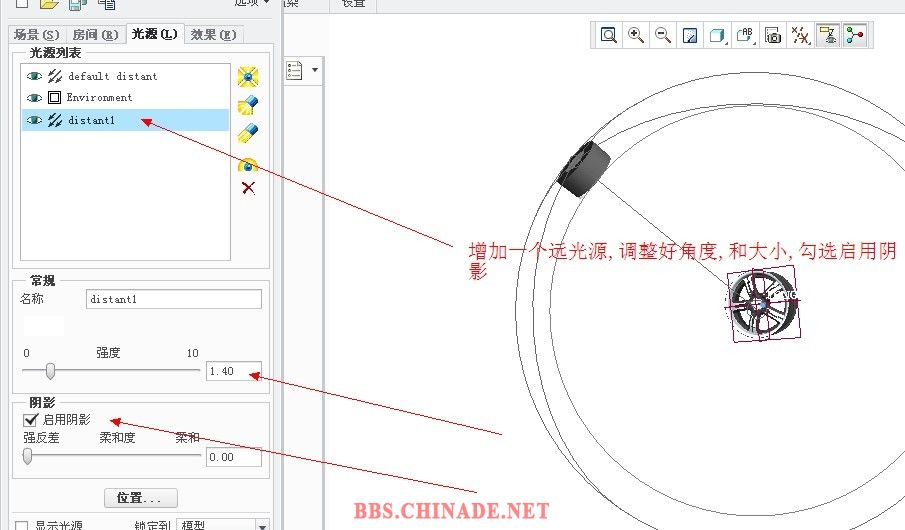
Task: Switch to the 效果 (E) tab
Action: coord(213,35)
